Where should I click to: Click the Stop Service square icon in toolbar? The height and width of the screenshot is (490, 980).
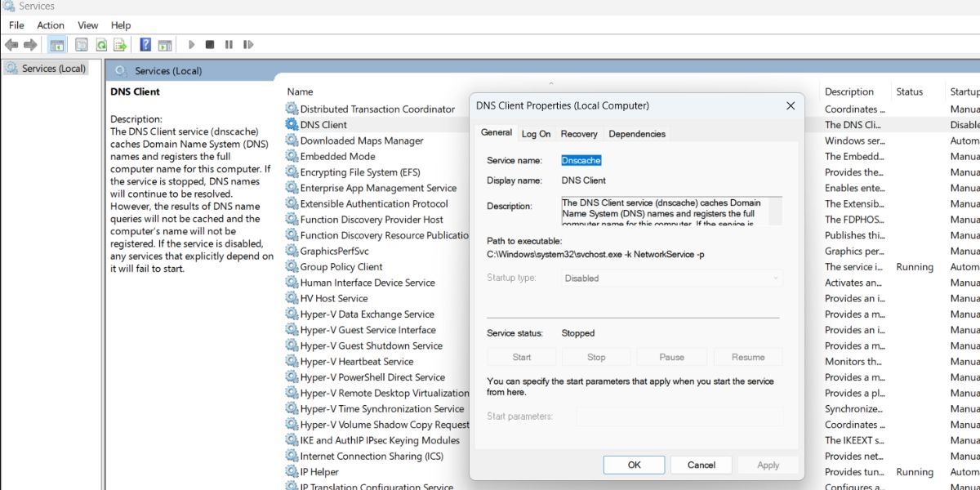coord(210,45)
